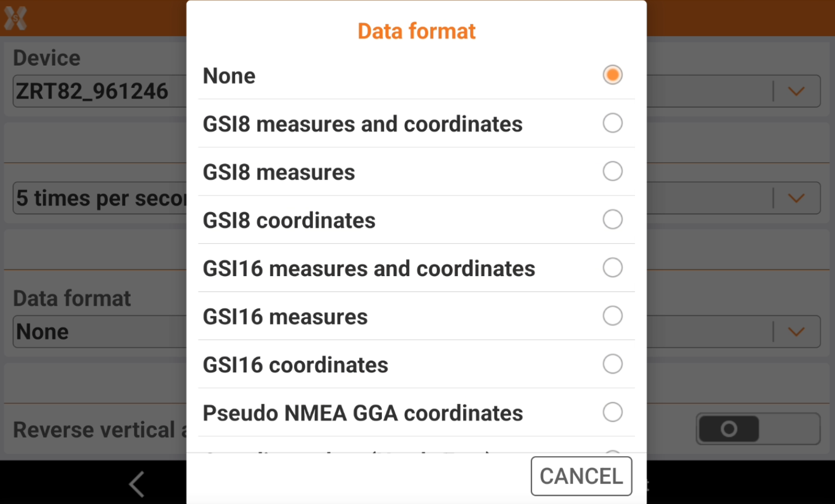Expand the Device dropdown arrow
Image resolution: width=835 pixels, height=504 pixels.
[796, 91]
